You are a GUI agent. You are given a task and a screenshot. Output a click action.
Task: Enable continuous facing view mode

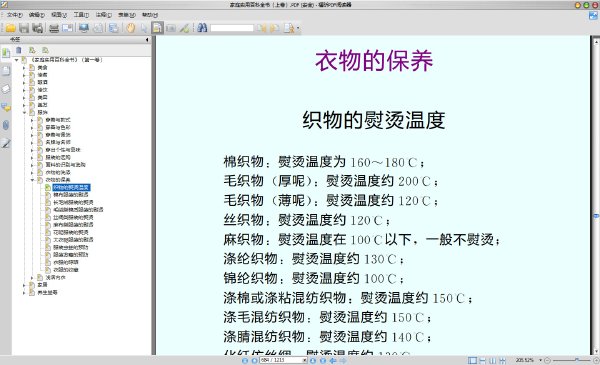[x=502, y=360]
